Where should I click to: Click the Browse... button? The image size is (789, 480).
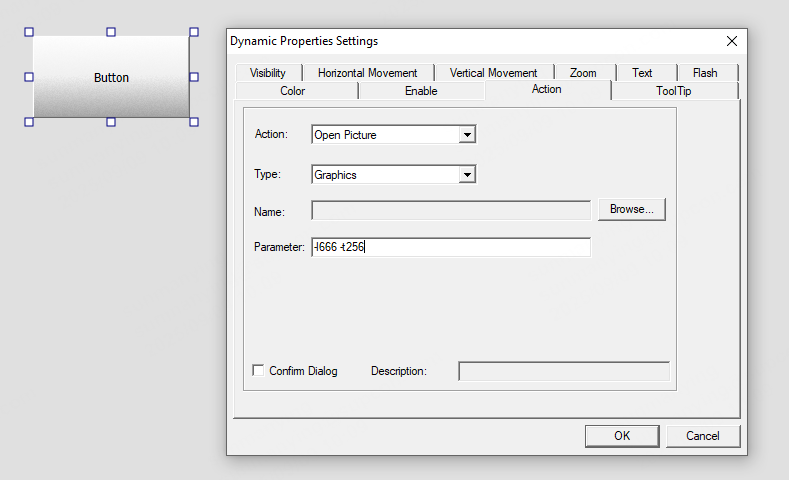coord(632,209)
